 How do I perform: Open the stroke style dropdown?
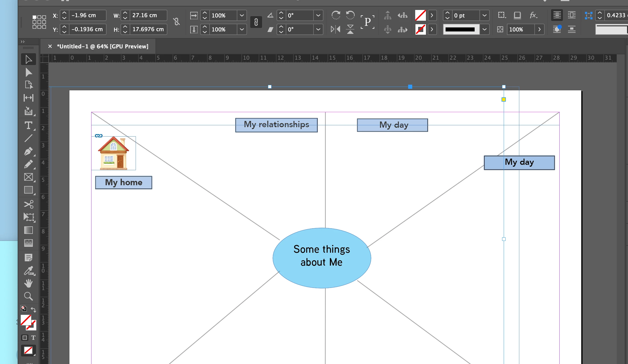pyautogui.click(x=484, y=29)
